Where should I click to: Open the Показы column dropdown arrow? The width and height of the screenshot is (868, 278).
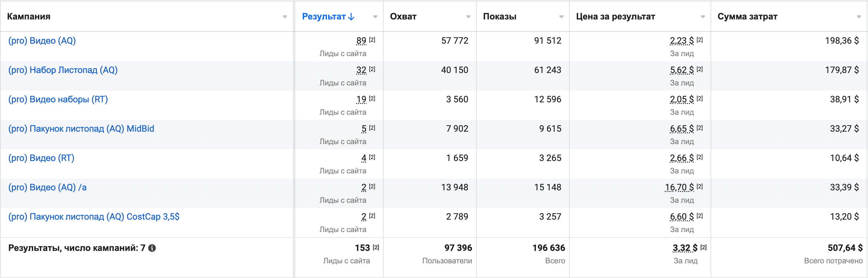[x=561, y=17]
